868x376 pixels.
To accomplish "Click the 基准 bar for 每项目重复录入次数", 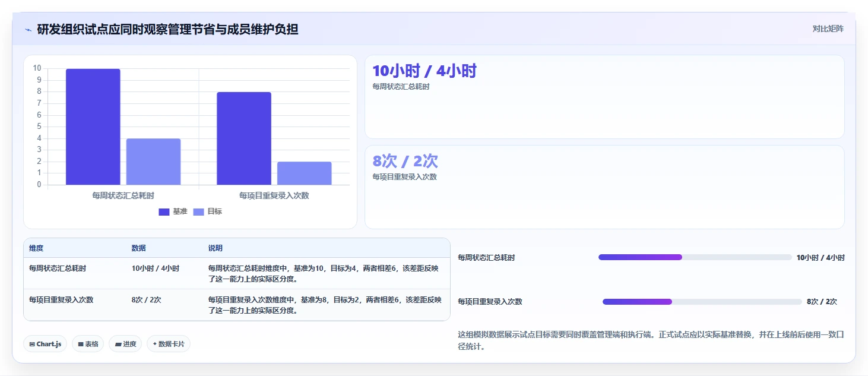I will (x=244, y=138).
